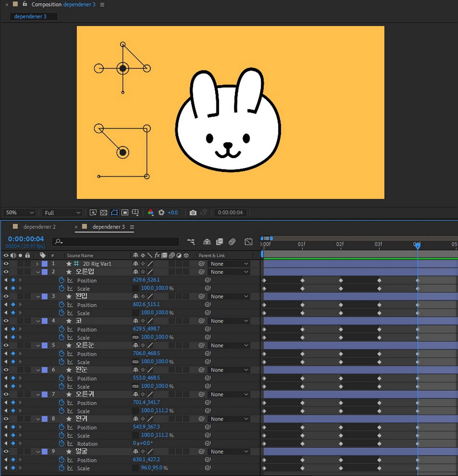The image size is (458, 476).
Task: Expand the 2D Rig Var1 layer
Action: pos(37,264)
